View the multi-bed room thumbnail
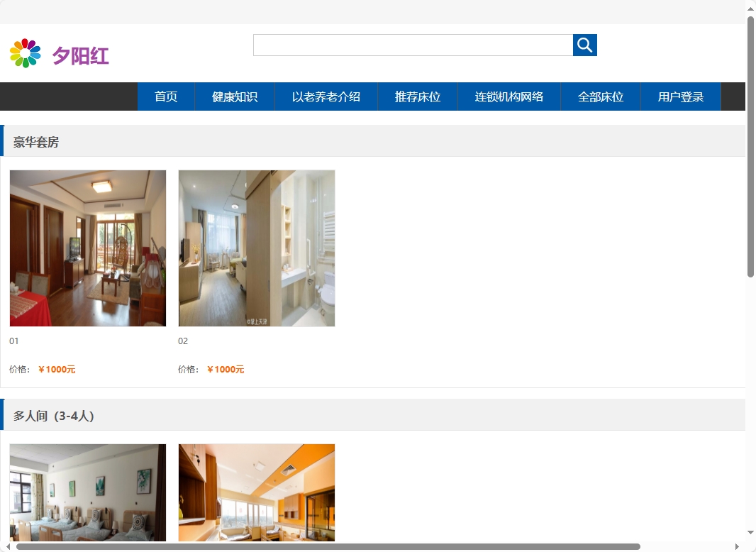Image resolution: width=756 pixels, height=552 pixels. pyautogui.click(x=87, y=492)
